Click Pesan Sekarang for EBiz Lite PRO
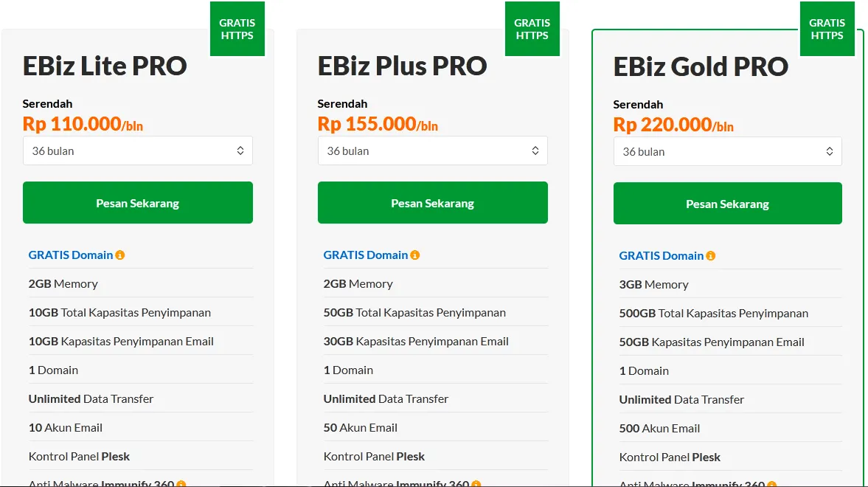The height and width of the screenshot is (487, 868). [138, 202]
